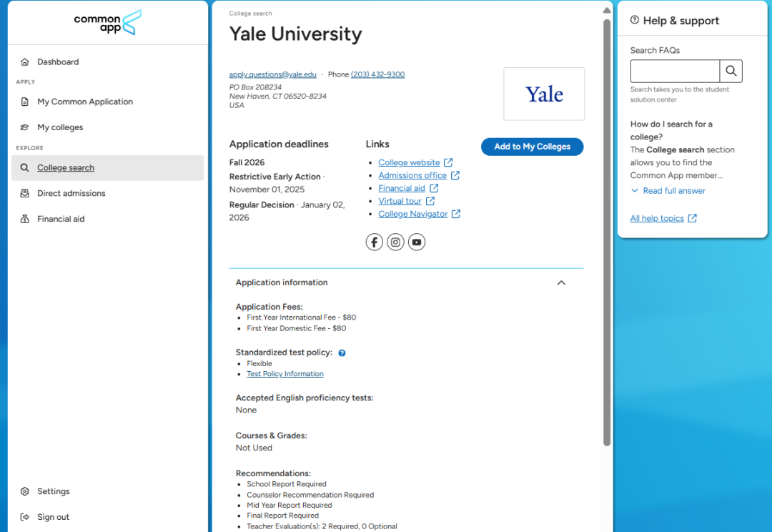Select My colleges in navigation
This screenshot has width=772, height=532.
pyautogui.click(x=60, y=127)
